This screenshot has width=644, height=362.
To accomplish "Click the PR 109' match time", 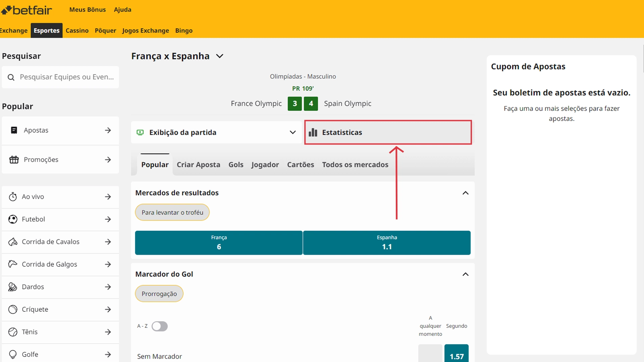I will tap(303, 88).
